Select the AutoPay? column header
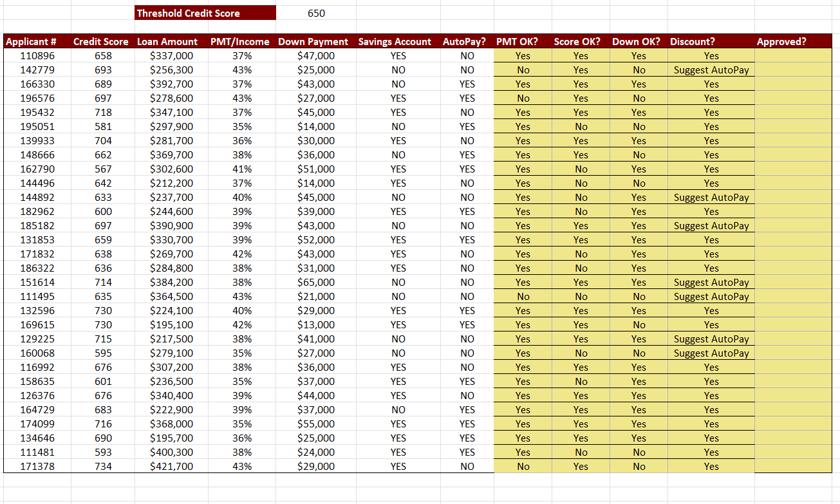The height and width of the screenshot is (504, 840). tap(468, 41)
